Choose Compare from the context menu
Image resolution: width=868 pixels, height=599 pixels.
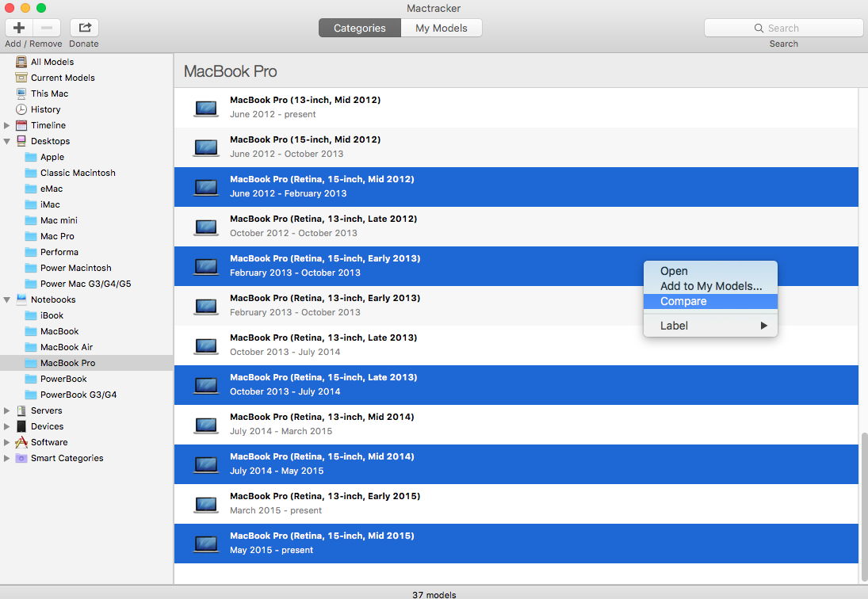pyautogui.click(x=710, y=301)
